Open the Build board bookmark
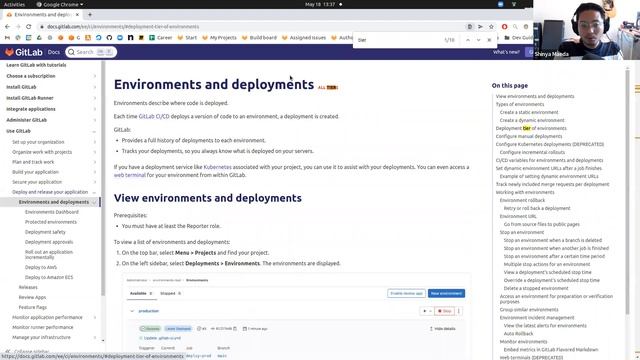The width and height of the screenshot is (640, 360). coord(259,38)
